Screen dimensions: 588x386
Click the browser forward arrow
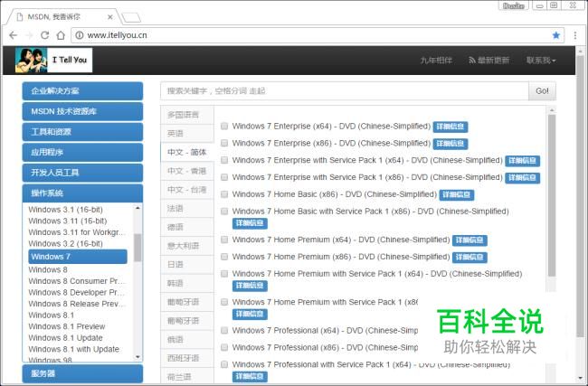(x=29, y=35)
